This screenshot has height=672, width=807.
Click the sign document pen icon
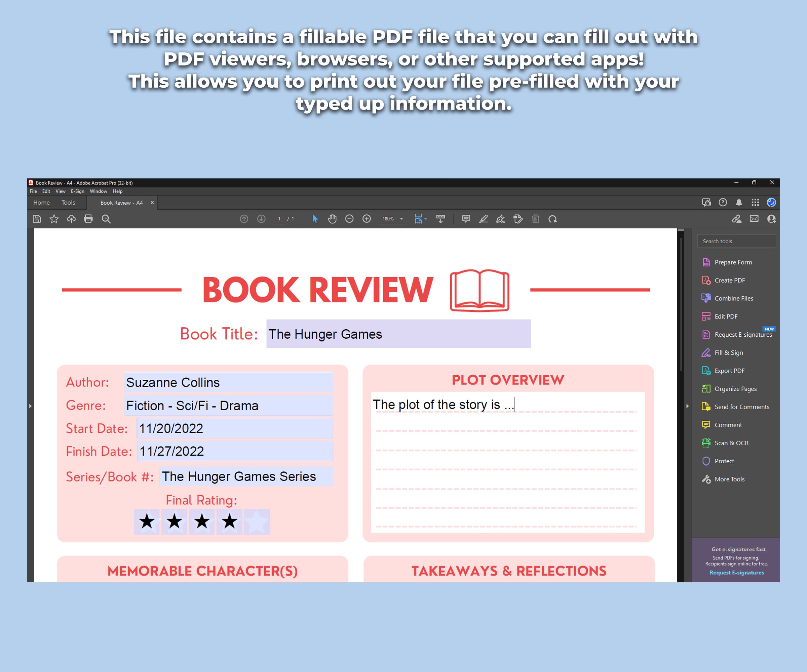point(501,219)
